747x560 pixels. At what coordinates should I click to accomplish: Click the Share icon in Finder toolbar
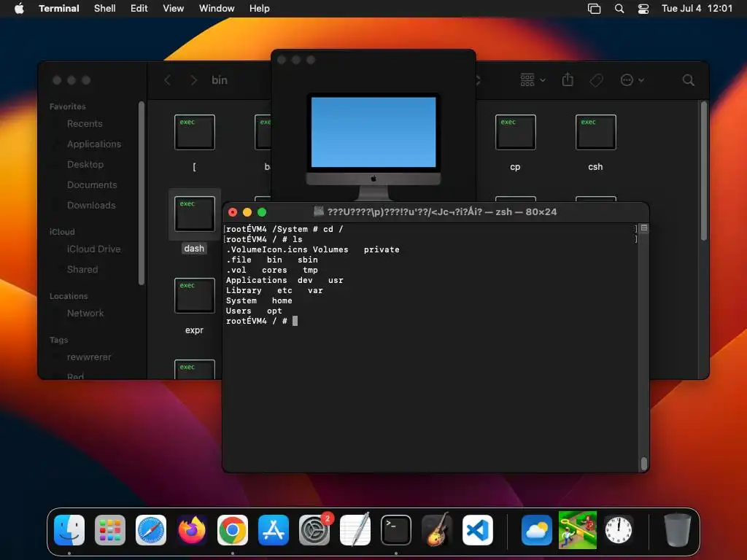click(x=568, y=79)
